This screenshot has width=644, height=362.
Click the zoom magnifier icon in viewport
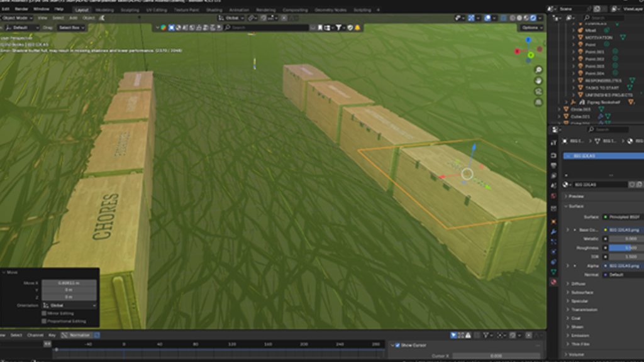(539, 70)
